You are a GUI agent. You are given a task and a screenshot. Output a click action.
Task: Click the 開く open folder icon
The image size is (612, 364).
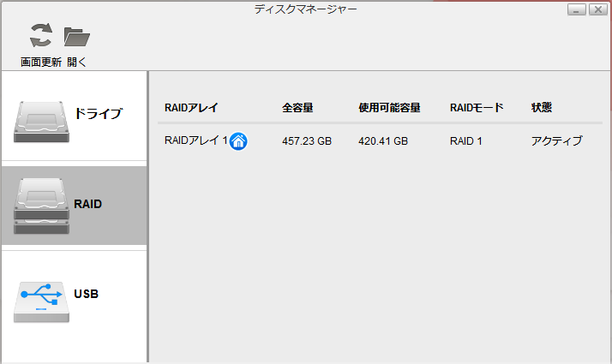coord(77,37)
